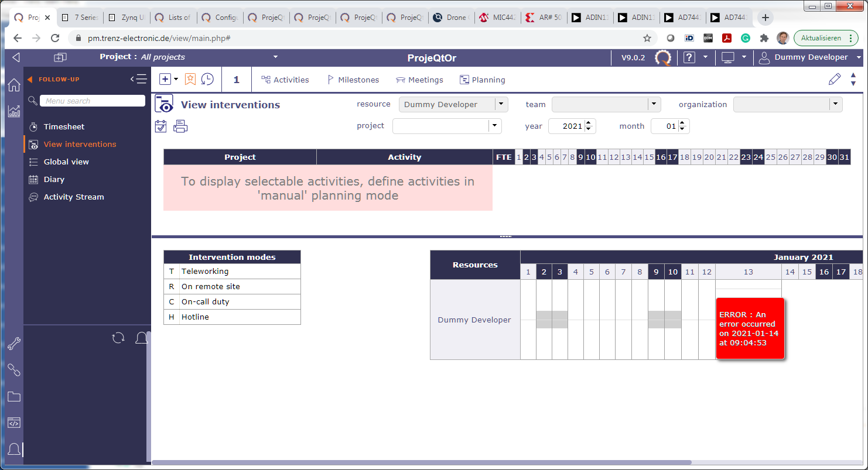868x470 pixels.
Task: Click the print interventions printer icon
Action: coord(180,126)
